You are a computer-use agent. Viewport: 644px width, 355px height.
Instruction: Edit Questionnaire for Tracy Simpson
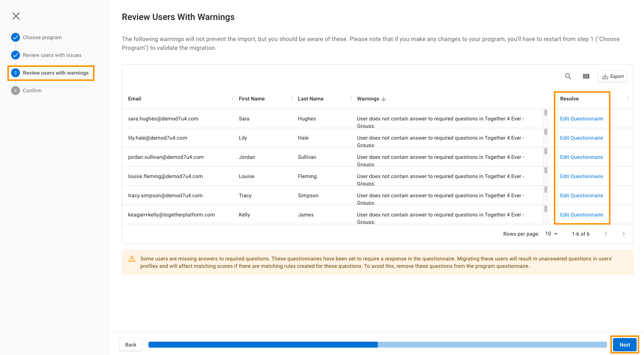[x=581, y=195]
